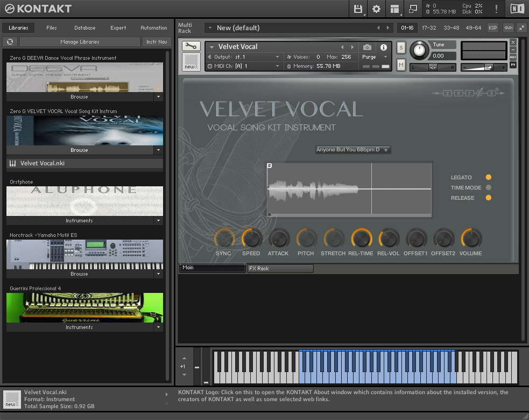Click the Manage Libraries button

80,41
